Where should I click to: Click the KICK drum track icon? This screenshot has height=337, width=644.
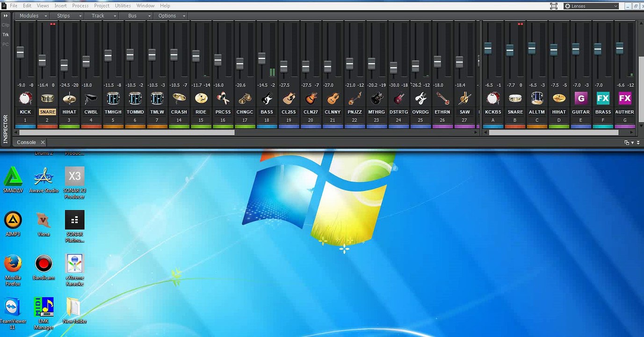(x=25, y=98)
